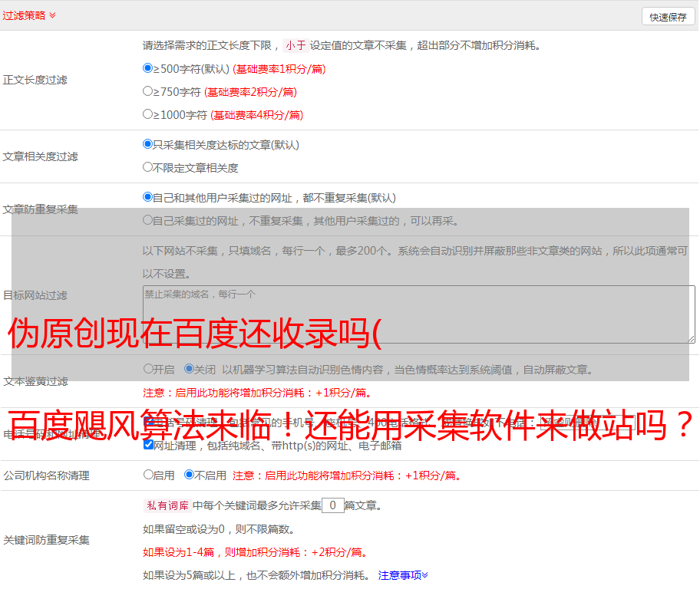Grab the domain textarea resize handle
Screen dimensions: 700x589
(x=691, y=339)
